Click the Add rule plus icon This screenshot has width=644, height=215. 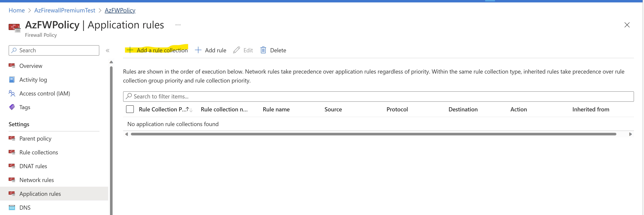pos(198,50)
